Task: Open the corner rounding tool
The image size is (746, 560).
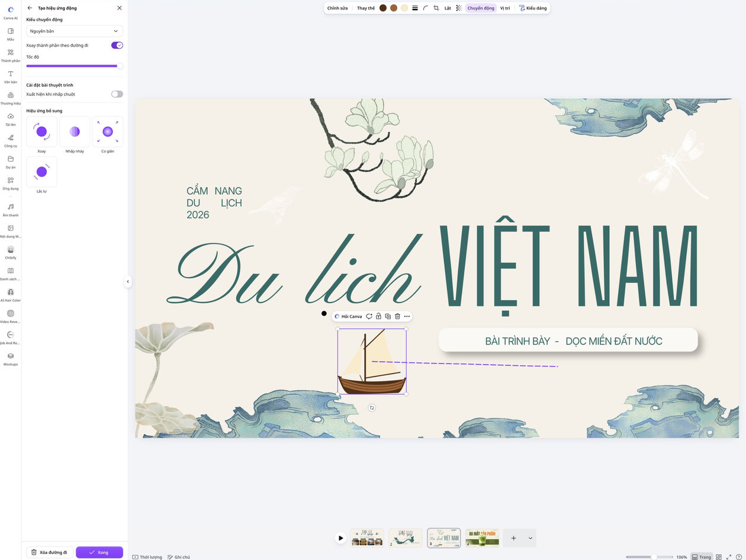Action: [x=426, y=8]
